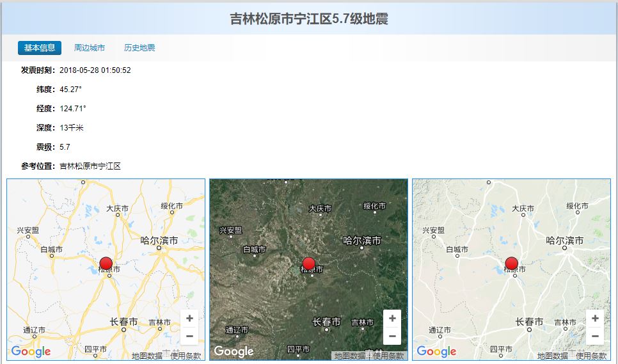Click 吉林市 label on the satellite map
The image size is (618, 364).
(x=362, y=322)
